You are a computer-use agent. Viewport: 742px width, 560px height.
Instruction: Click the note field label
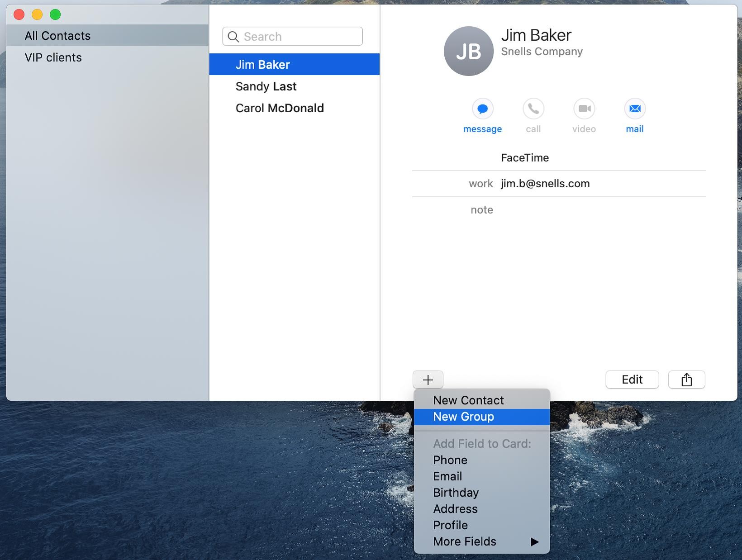click(x=482, y=210)
